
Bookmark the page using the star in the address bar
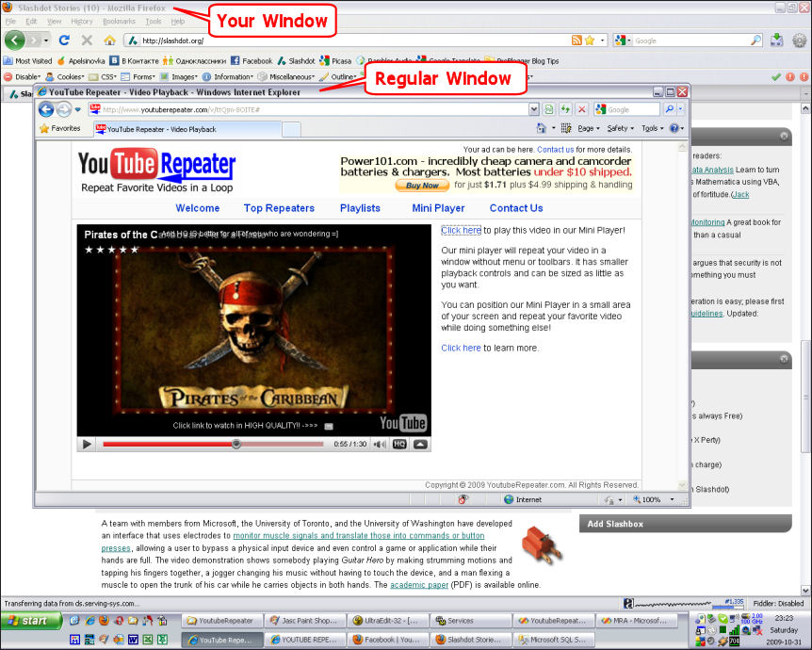pos(589,41)
